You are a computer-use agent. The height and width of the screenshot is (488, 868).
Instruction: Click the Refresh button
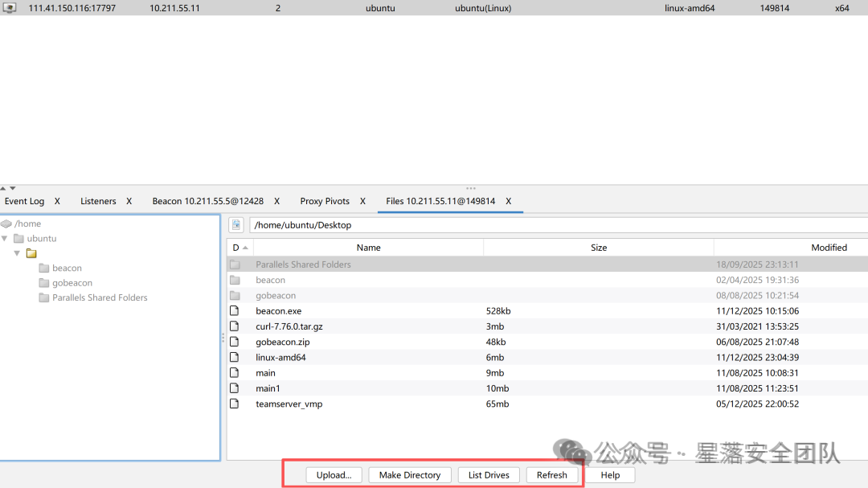[x=552, y=474]
